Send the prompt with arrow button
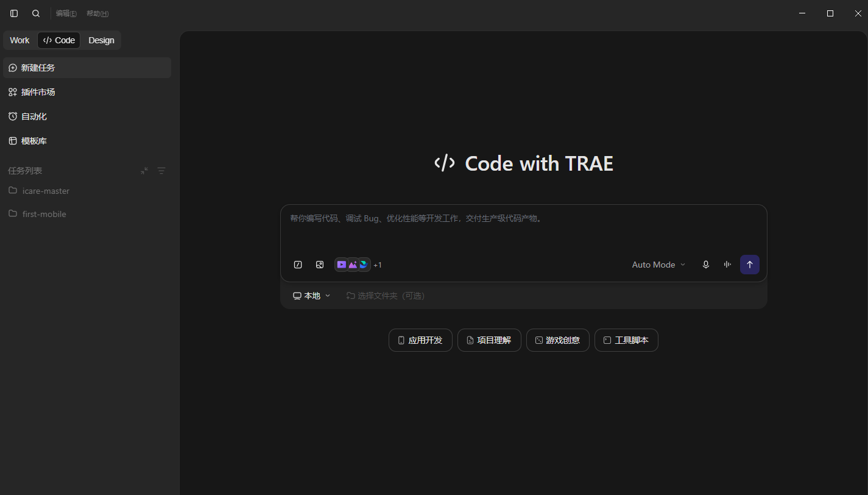The image size is (868, 495). [x=750, y=265]
